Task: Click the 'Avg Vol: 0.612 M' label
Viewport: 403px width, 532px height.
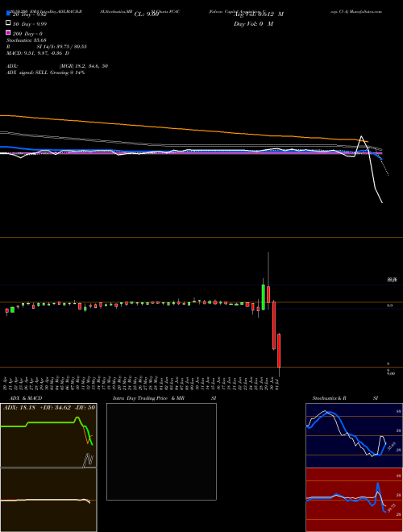Action: point(259,15)
